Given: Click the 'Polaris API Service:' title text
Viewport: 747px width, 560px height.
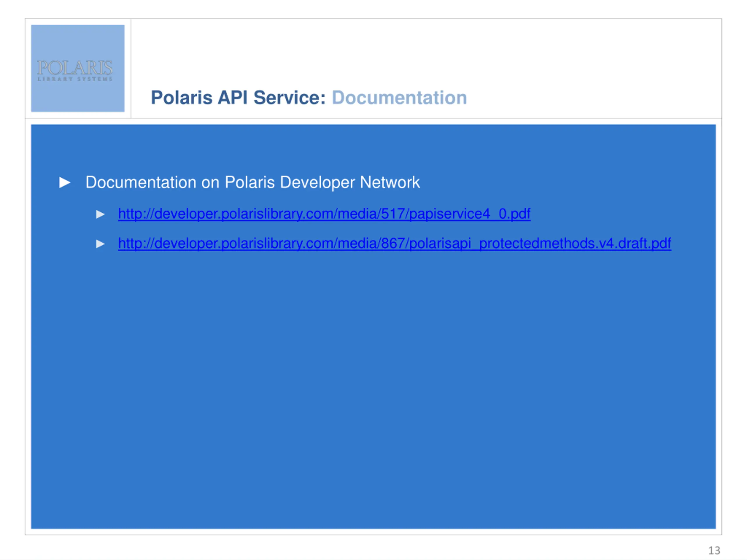Looking at the screenshot, I should pos(238,98).
